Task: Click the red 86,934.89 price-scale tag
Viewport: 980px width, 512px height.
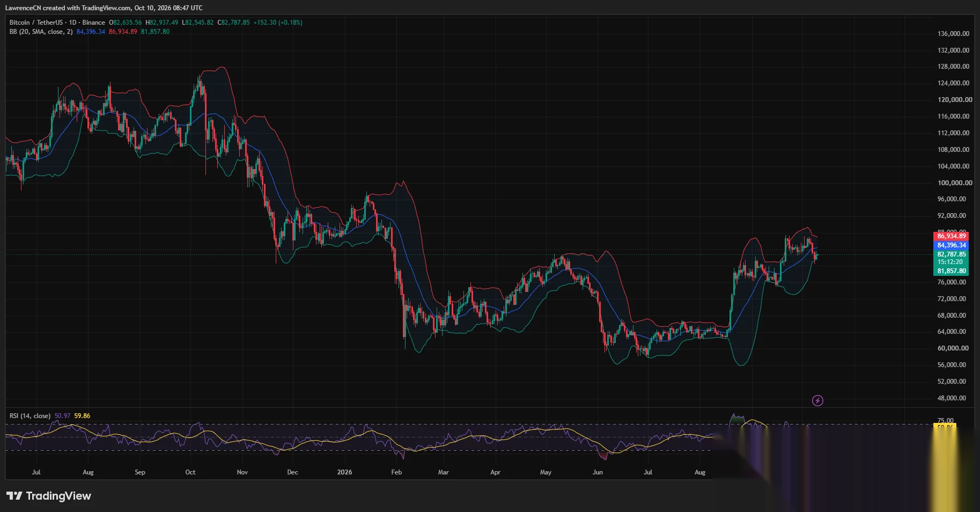Action: (951, 236)
